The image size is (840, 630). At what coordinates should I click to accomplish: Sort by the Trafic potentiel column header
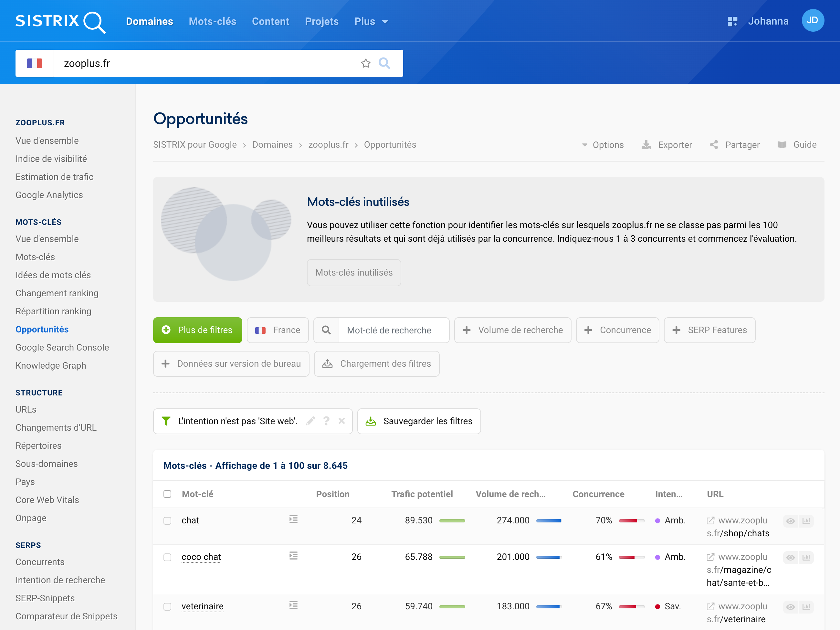[x=422, y=494]
